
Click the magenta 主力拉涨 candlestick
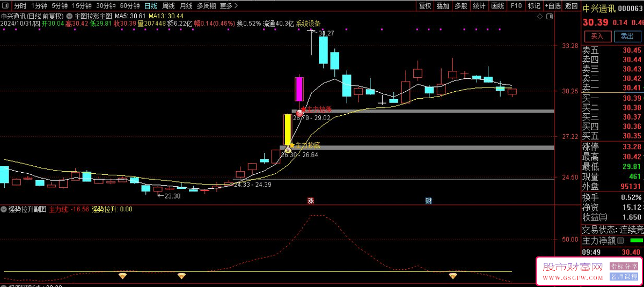(x=299, y=89)
